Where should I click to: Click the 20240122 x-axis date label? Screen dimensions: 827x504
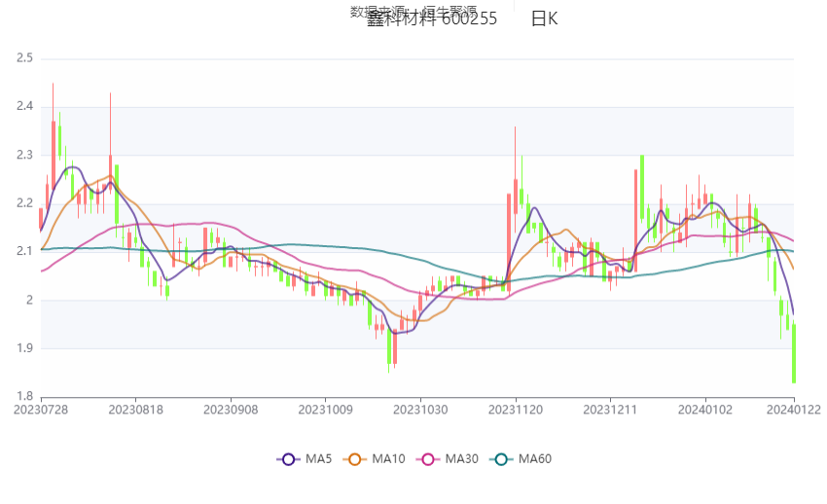[794, 410]
